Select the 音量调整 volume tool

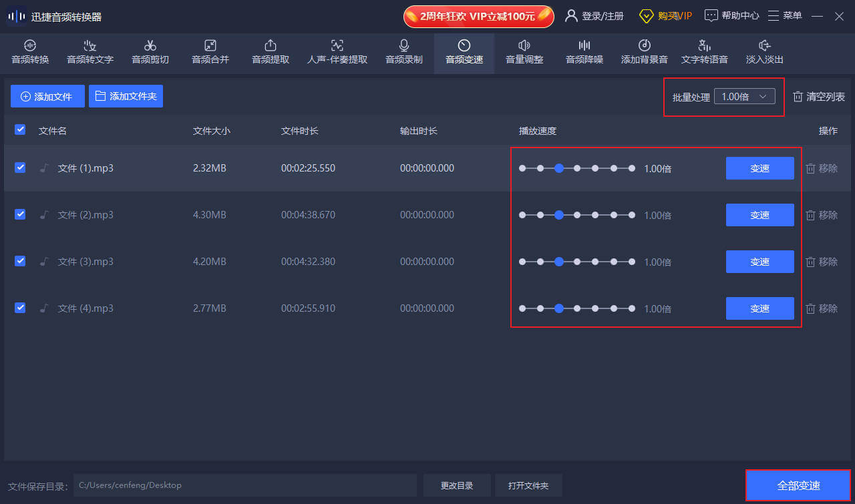[x=524, y=52]
